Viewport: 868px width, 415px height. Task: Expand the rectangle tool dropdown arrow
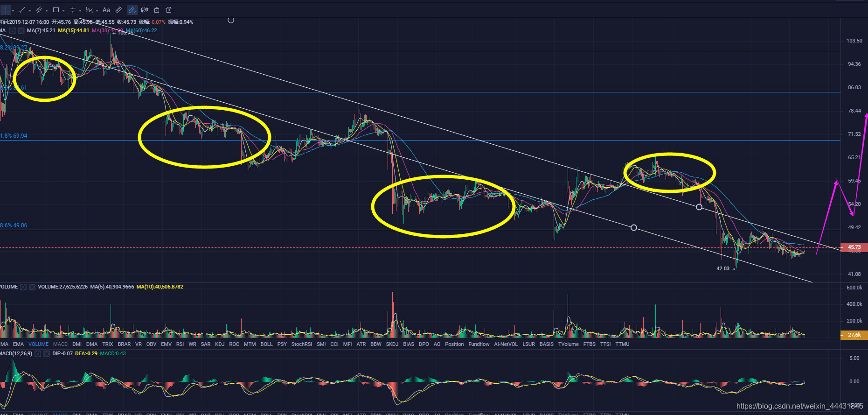[63, 10]
